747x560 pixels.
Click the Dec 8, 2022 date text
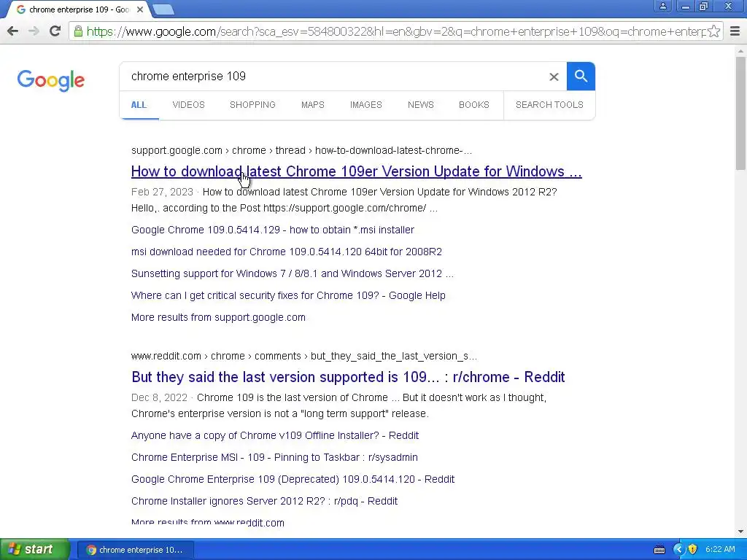[159, 397]
